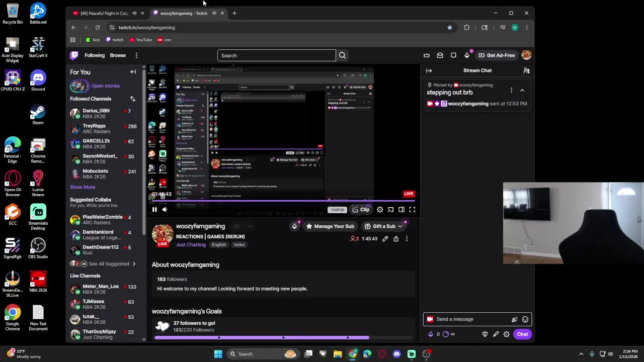Edit stream info with pencil icon
Image resolution: width=644 pixels, height=362 pixels.
click(x=385, y=239)
